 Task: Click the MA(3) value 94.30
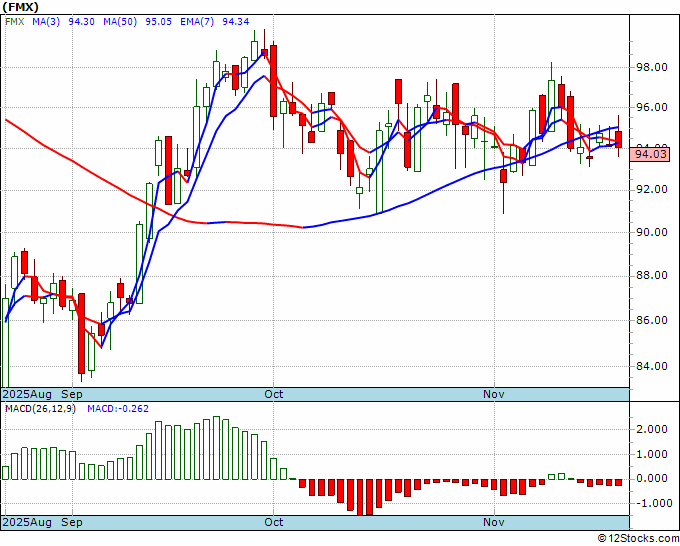[x=82, y=22]
